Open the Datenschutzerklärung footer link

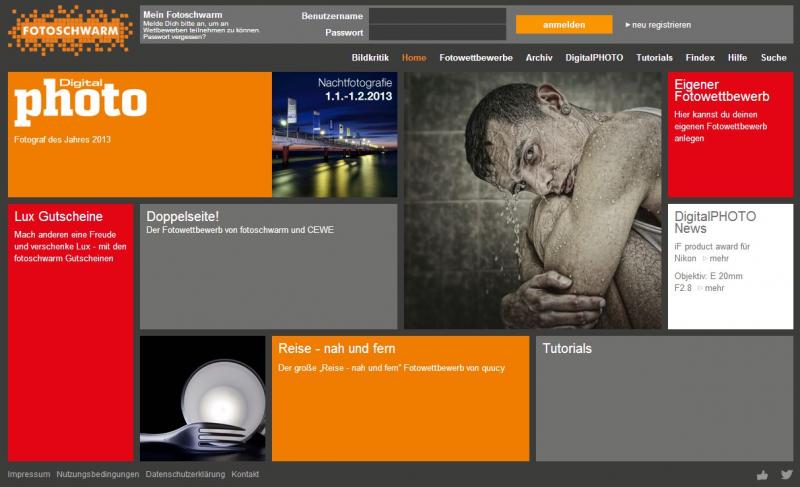[x=185, y=474]
